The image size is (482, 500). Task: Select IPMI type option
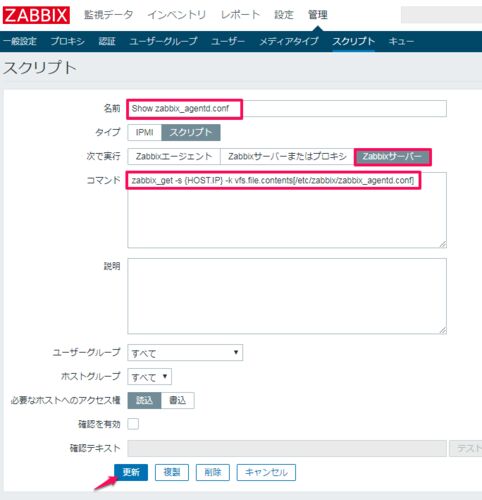(144, 133)
